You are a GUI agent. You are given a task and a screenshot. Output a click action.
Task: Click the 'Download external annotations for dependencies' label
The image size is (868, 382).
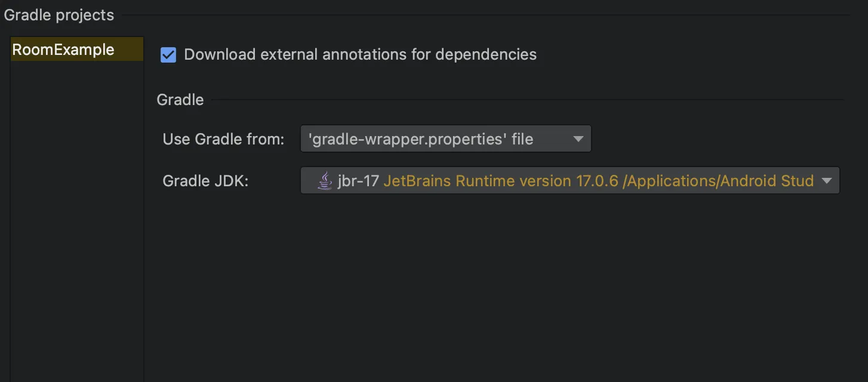tap(360, 54)
